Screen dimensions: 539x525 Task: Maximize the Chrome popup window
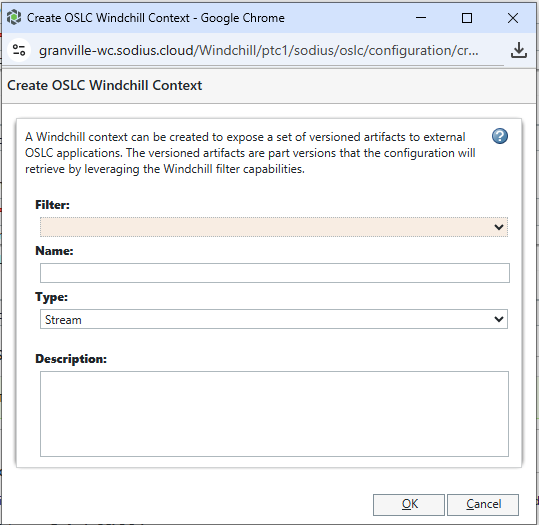click(466, 18)
